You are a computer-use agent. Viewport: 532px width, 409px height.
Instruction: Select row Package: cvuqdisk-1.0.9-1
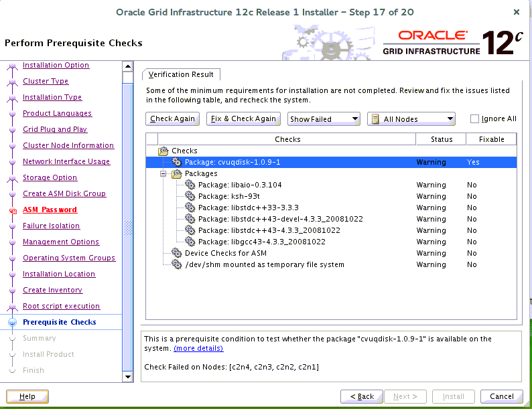click(x=331, y=162)
